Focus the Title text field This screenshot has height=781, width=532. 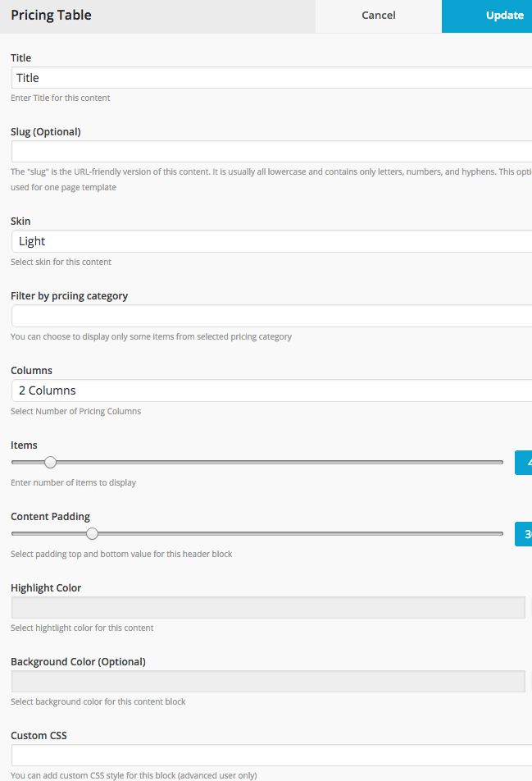pyautogui.click(x=271, y=78)
